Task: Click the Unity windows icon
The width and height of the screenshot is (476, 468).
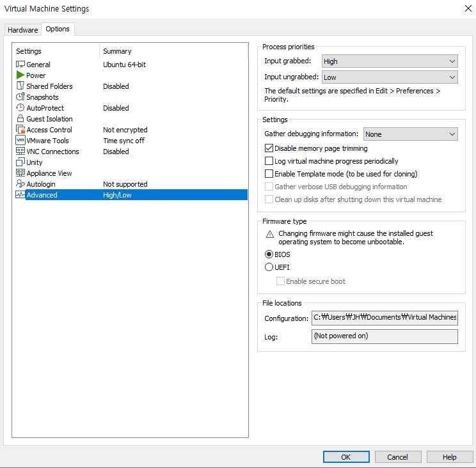Action: click(x=20, y=162)
